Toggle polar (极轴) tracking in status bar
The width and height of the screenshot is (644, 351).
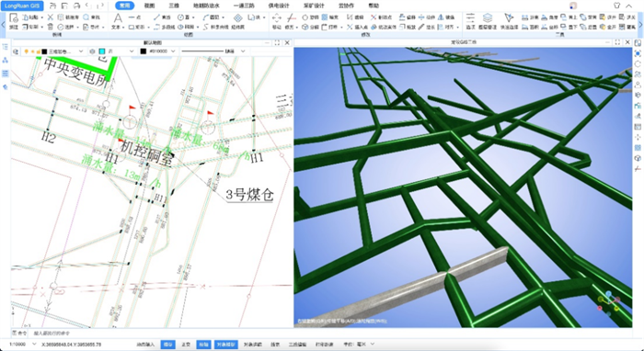pyautogui.click(x=203, y=345)
